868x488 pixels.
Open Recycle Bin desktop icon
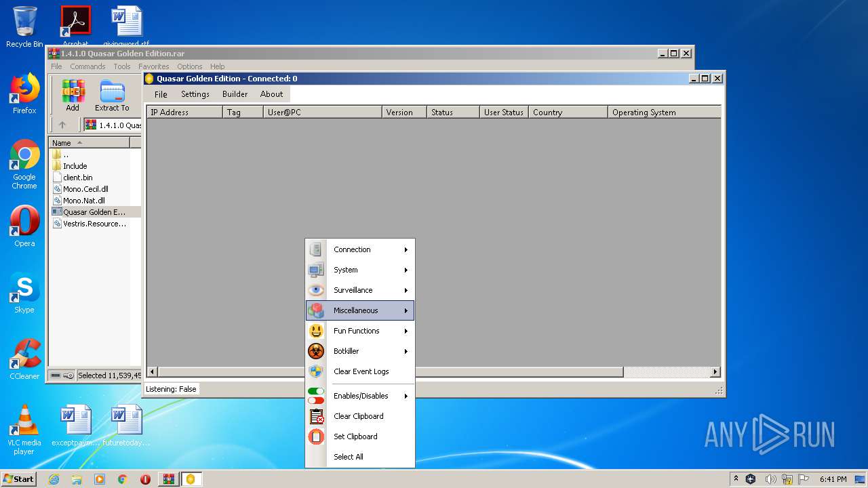click(x=24, y=27)
